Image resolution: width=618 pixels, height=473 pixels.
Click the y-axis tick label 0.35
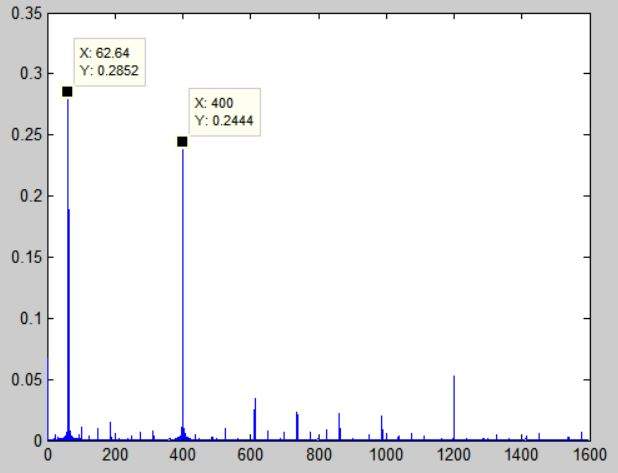[x=26, y=13]
